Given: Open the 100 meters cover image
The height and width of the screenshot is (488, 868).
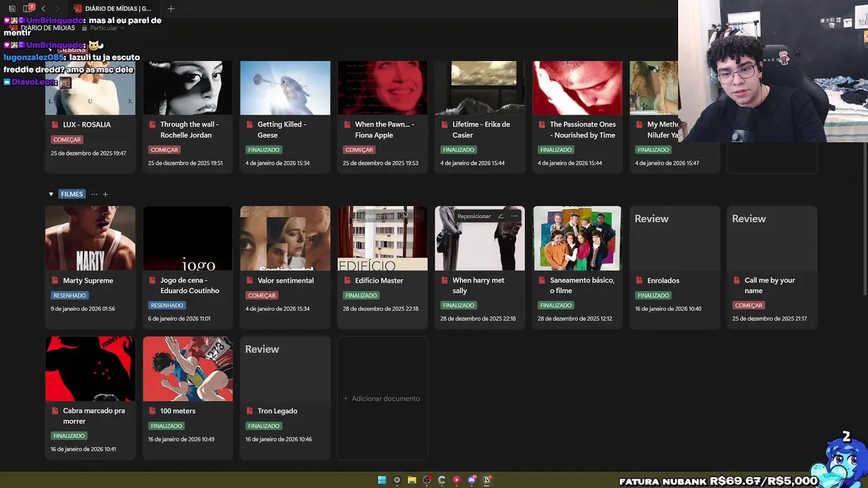Looking at the screenshot, I should 188,369.
